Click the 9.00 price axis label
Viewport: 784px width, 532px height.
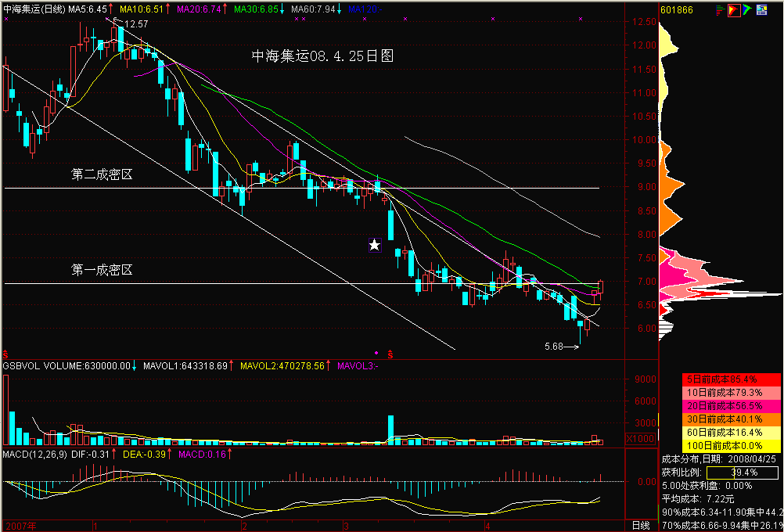tap(646, 187)
